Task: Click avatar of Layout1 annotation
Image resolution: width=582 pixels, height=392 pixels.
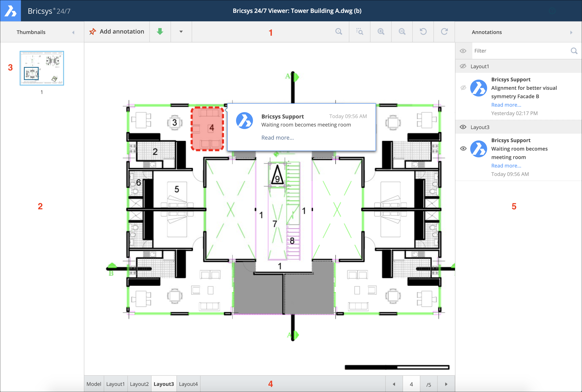Action: tap(478, 88)
